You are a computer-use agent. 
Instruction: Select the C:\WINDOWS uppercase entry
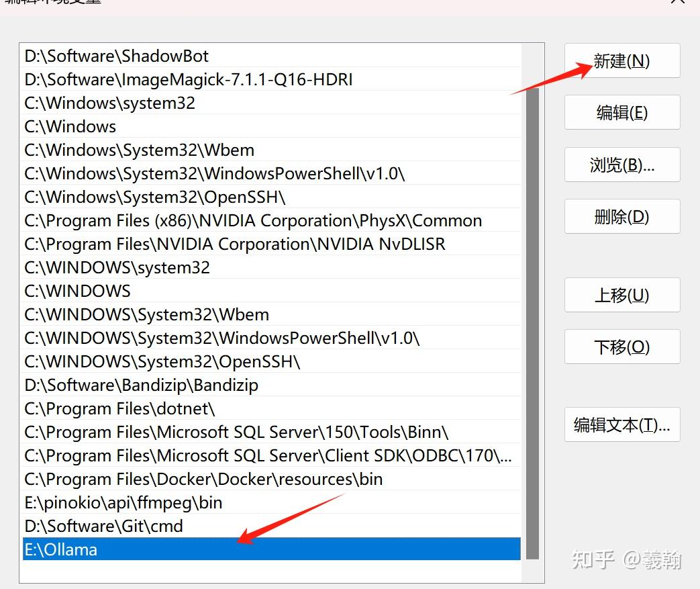tap(271, 291)
